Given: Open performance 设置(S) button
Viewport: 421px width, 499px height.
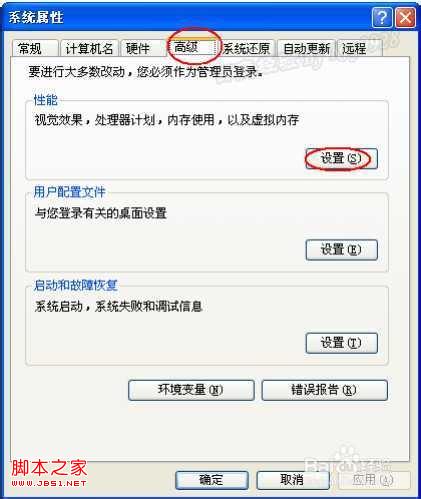Looking at the screenshot, I should click(x=341, y=159).
